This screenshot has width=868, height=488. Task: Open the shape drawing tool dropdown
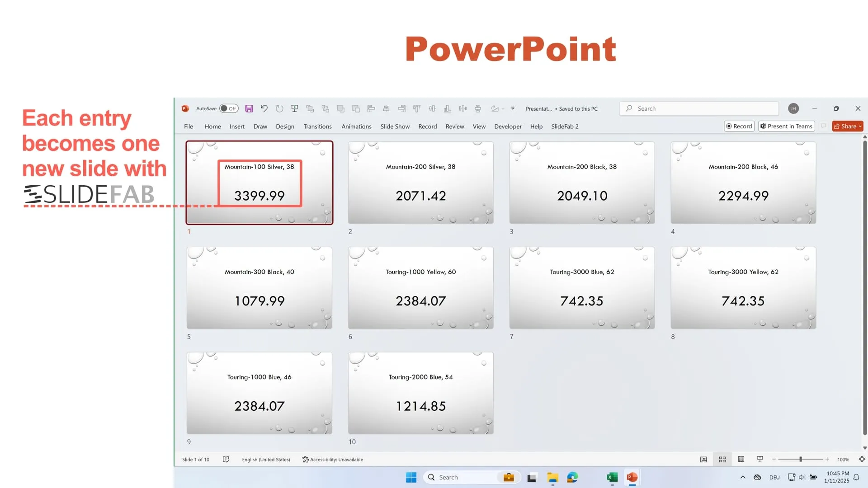pyautogui.click(x=503, y=109)
